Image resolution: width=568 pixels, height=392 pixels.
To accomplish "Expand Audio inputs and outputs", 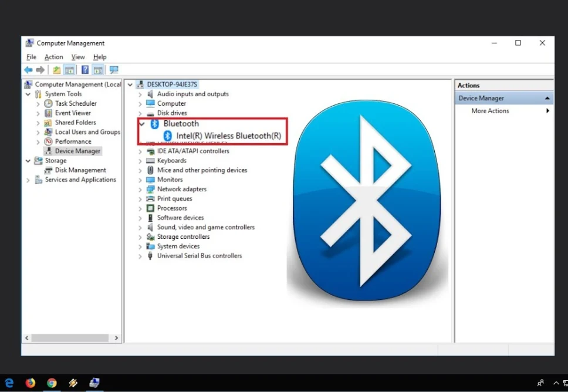I will [x=140, y=94].
